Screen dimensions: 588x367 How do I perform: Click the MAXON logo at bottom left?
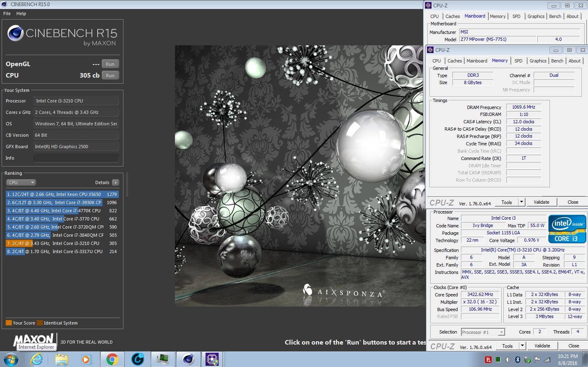[x=34, y=339]
